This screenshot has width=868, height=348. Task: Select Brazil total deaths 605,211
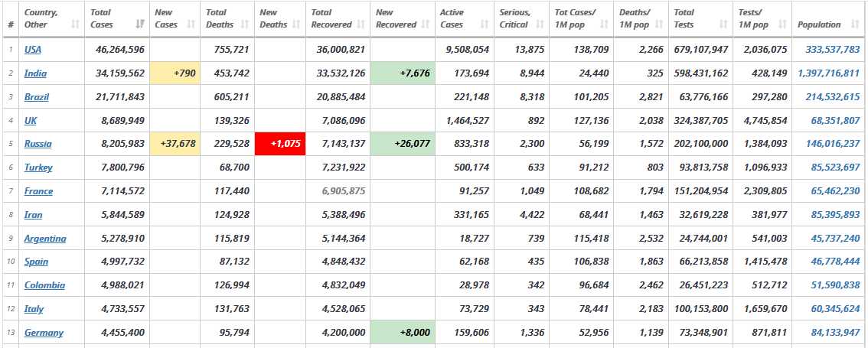[x=231, y=97]
